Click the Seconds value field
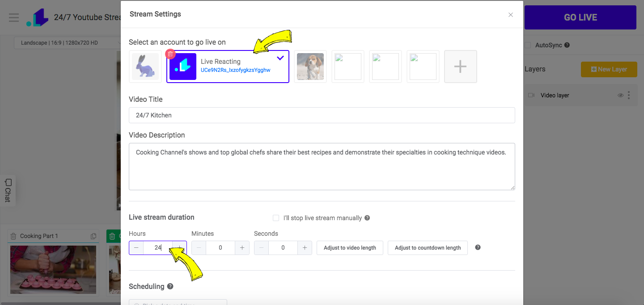 click(x=283, y=248)
